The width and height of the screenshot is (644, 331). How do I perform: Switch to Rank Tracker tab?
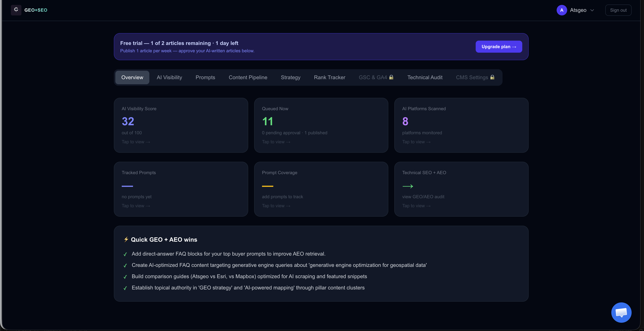click(330, 77)
